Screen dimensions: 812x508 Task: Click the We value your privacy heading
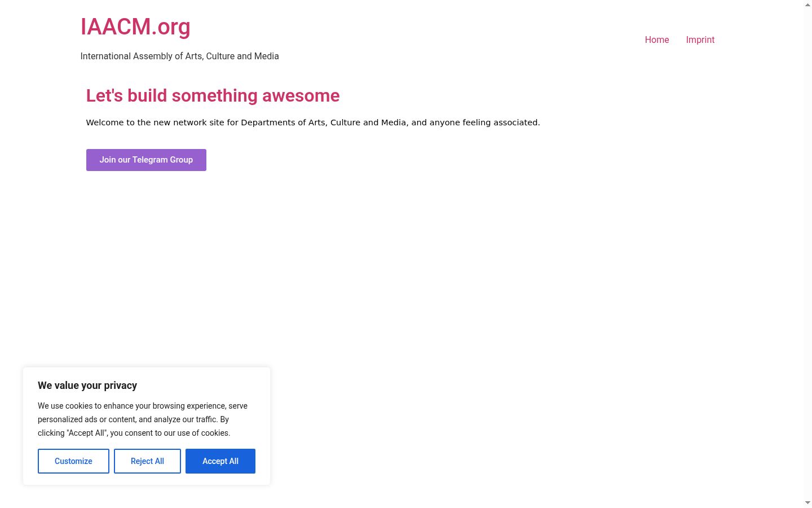point(87,386)
